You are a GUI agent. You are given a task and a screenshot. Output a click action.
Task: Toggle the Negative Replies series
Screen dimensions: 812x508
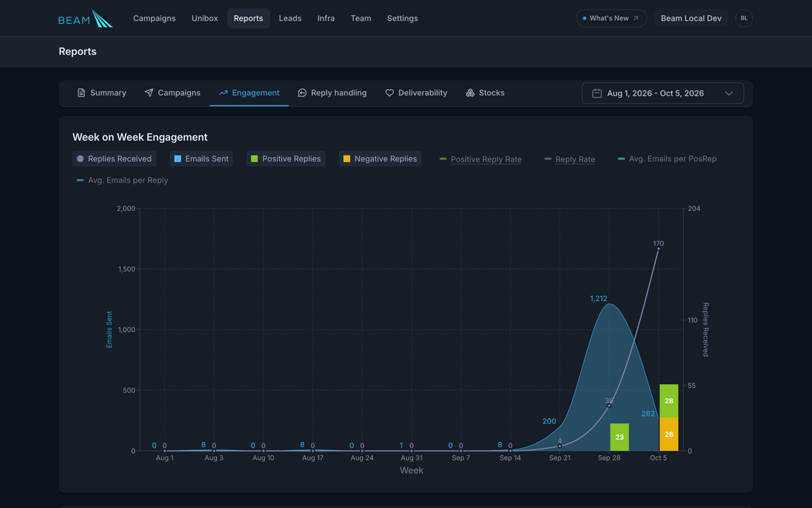[x=380, y=159]
